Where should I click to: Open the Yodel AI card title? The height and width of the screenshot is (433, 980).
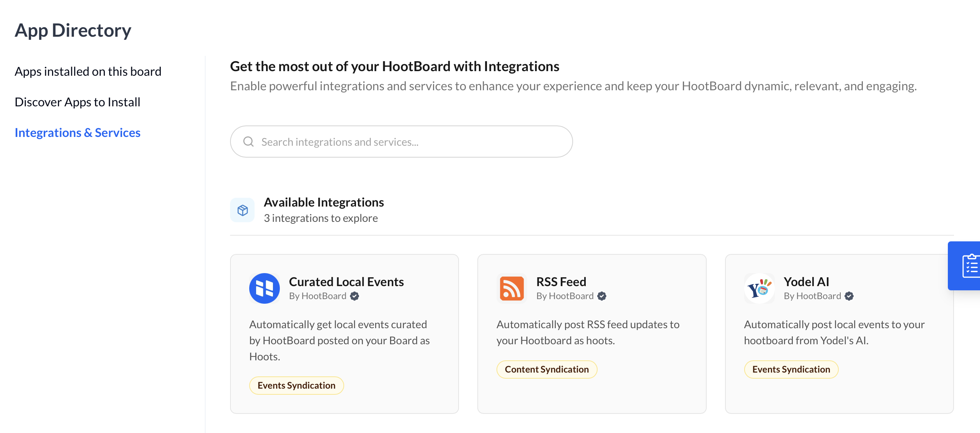[806, 282]
